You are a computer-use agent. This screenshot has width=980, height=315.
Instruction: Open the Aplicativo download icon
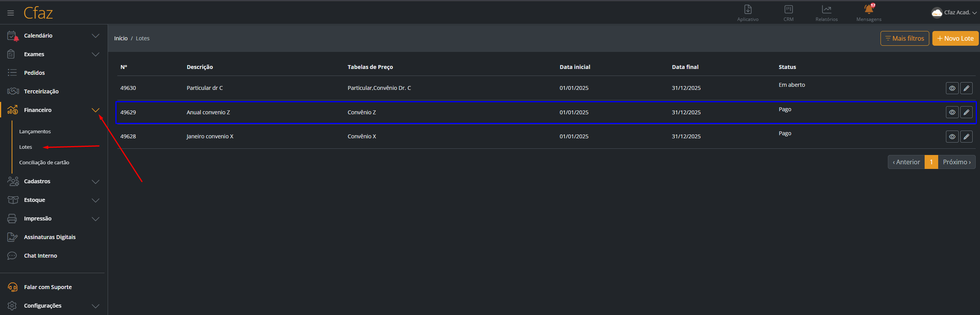(x=748, y=9)
